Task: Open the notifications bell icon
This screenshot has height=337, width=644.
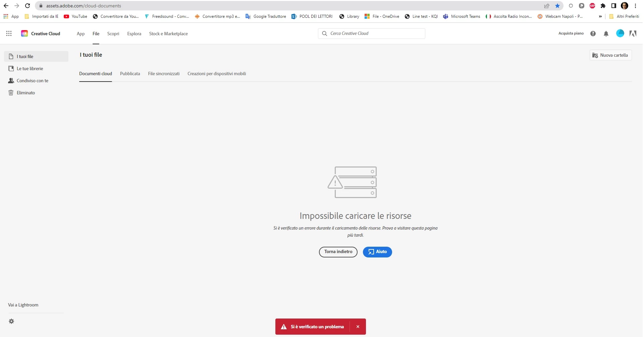Action: pos(606,34)
